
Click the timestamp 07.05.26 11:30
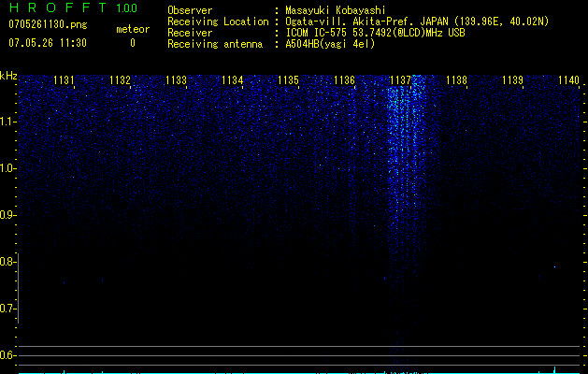48,43
